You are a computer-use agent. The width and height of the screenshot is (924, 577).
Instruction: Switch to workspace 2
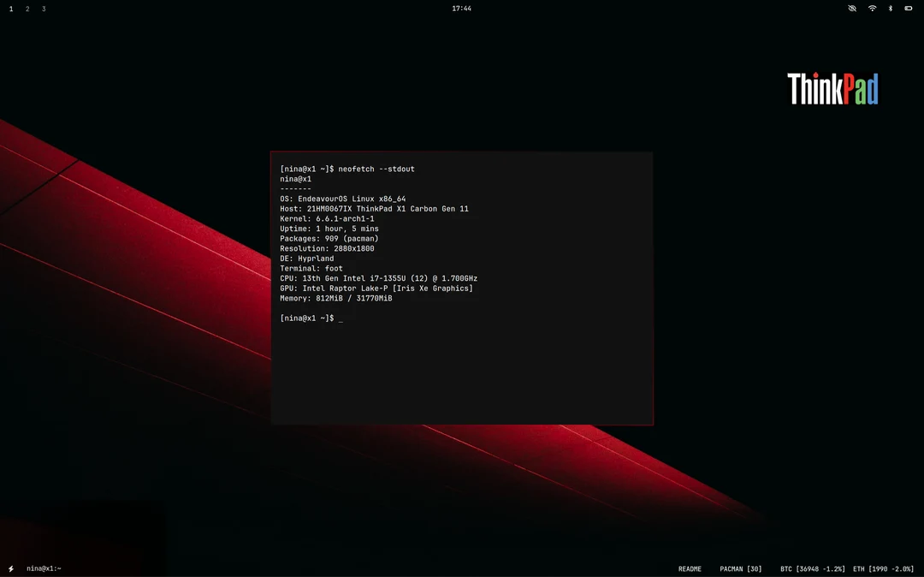pos(27,9)
